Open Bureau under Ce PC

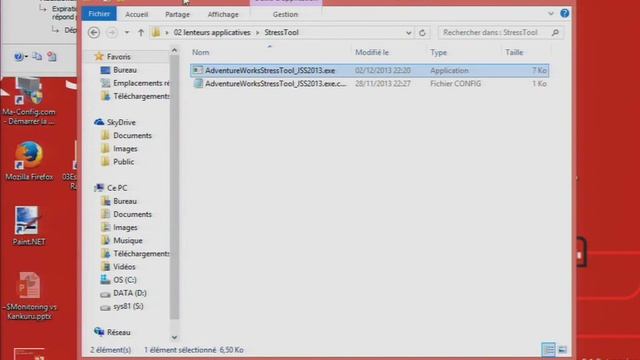(x=125, y=201)
